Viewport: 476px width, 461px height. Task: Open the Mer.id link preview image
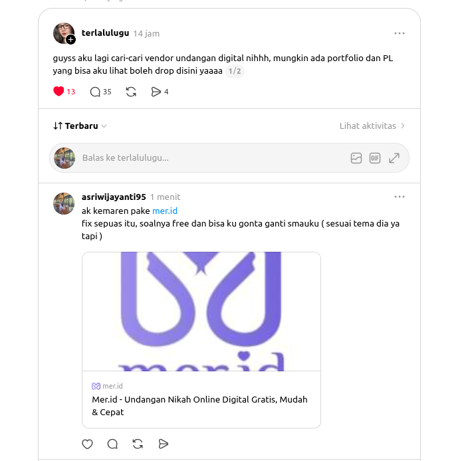coord(201,312)
